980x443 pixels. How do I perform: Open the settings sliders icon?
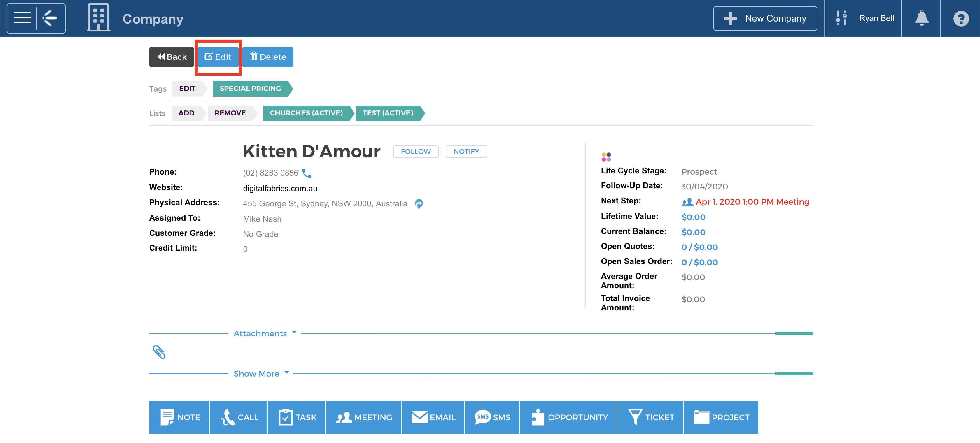(x=841, y=18)
